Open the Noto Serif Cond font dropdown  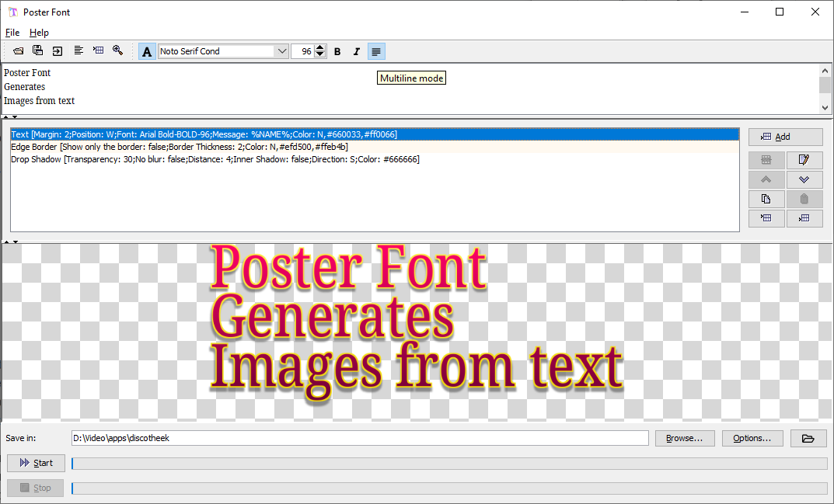pyautogui.click(x=281, y=51)
